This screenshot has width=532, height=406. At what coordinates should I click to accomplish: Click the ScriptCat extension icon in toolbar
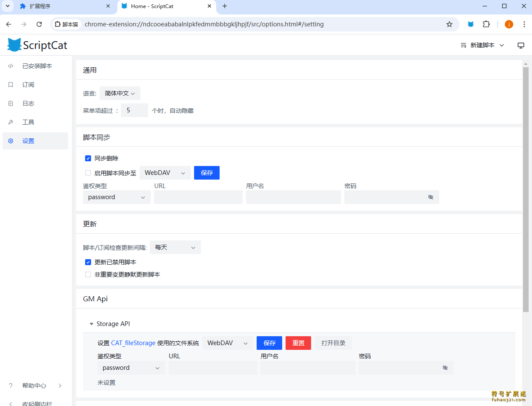coord(470,24)
